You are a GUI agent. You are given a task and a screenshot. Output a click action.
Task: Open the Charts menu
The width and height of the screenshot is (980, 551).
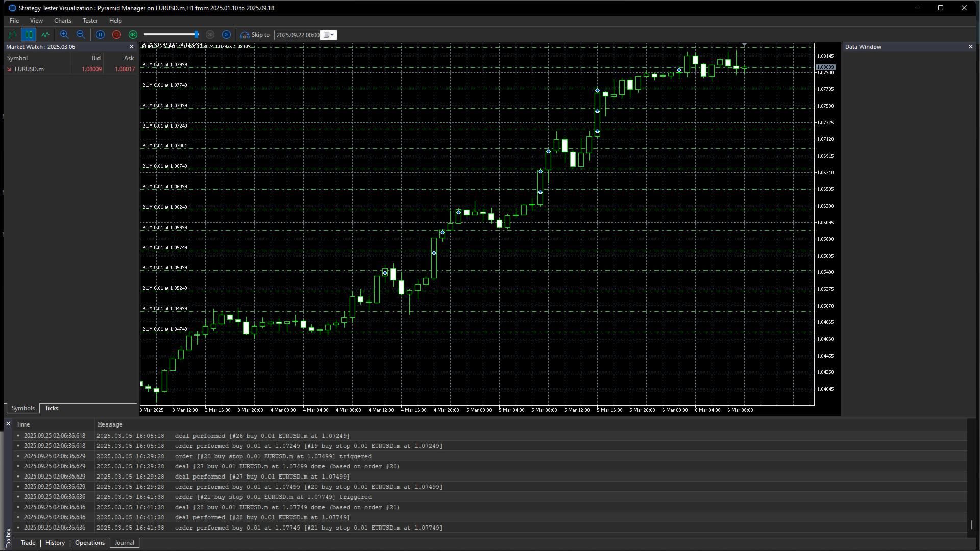[x=63, y=21]
